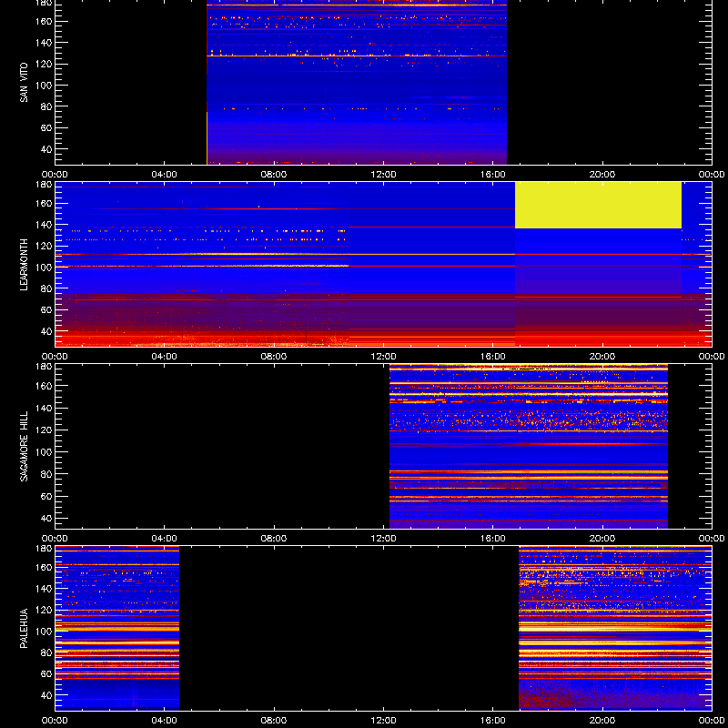Click 08:00 label under the San Vito panel
Screen dimensions: 728x728
point(274,175)
